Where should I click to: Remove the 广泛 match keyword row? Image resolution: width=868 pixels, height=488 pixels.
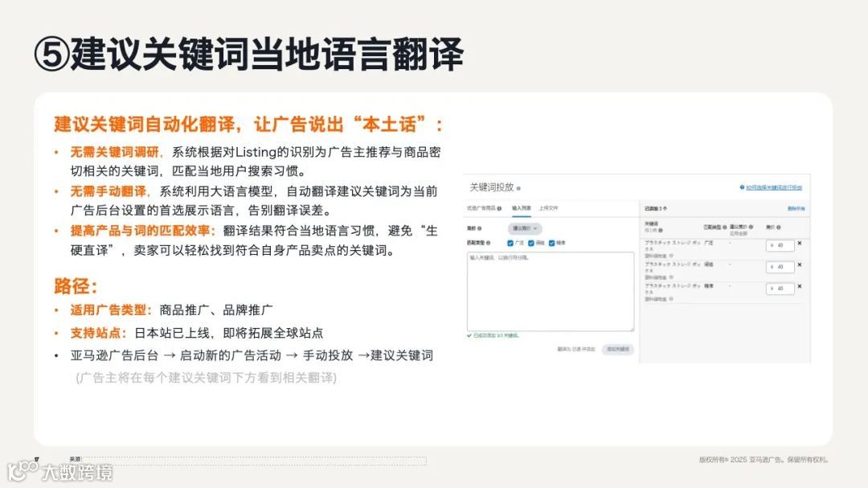(800, 243)
